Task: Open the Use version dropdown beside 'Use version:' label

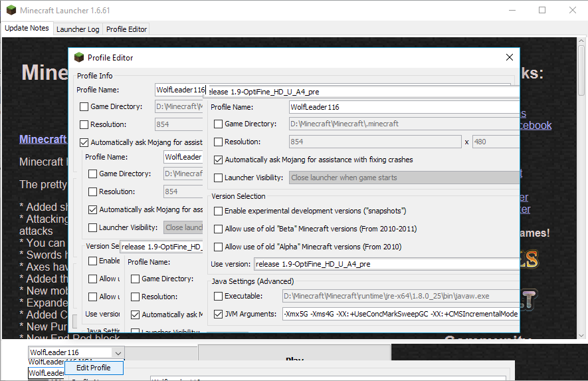Action: [386, 264]
